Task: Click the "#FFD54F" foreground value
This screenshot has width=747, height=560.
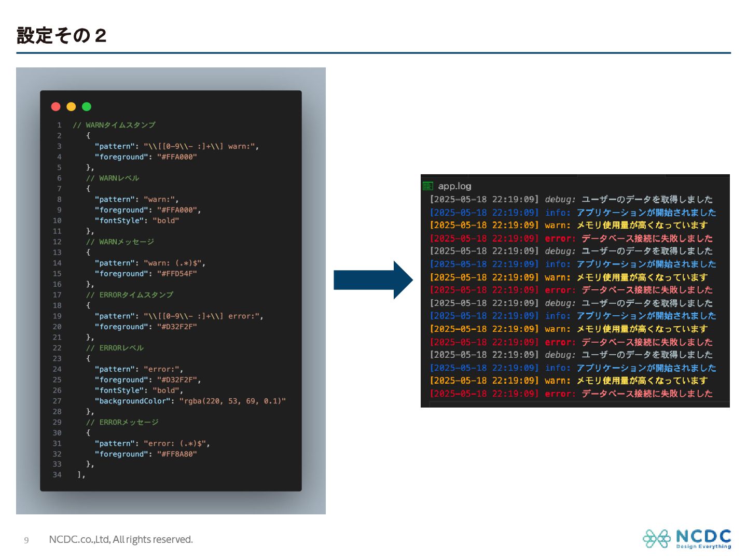Action: click(177, 274)
